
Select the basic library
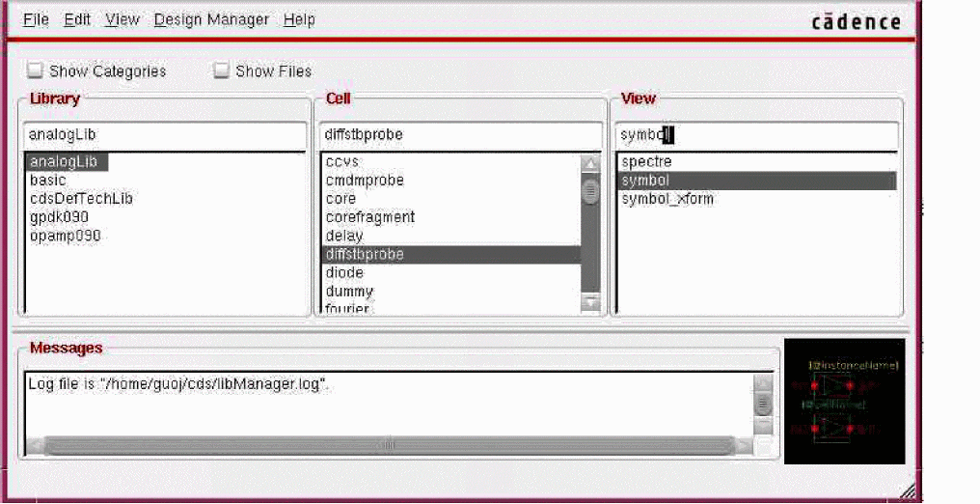[x=48, y=181]
